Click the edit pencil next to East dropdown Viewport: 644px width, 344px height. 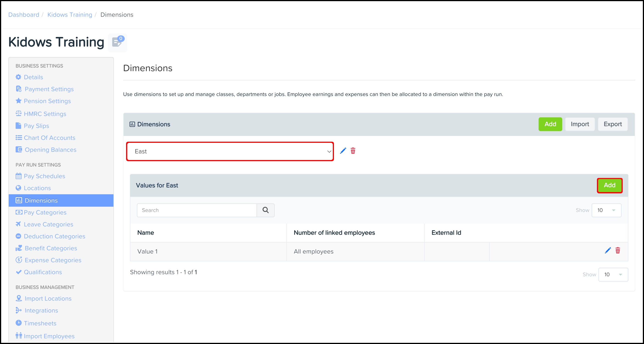coord(343,151)
